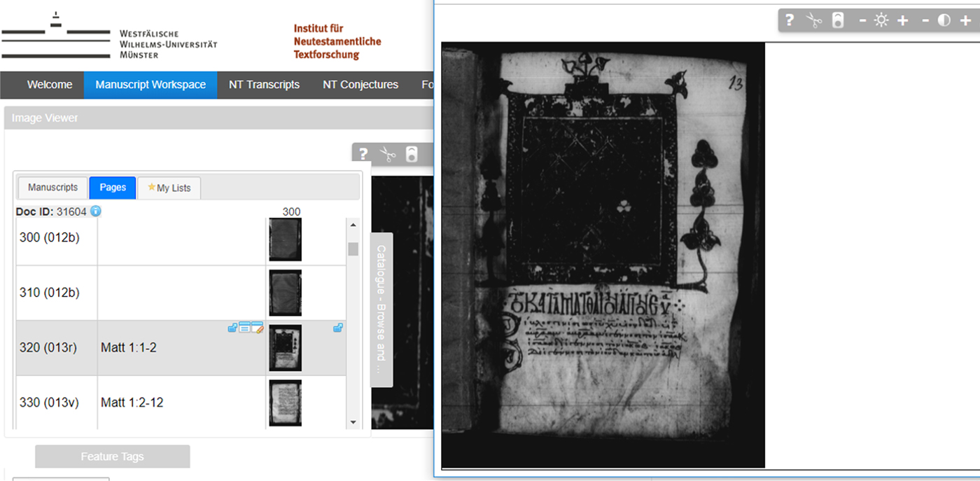Open NT Transcripts in the navigation bar
This screenshot has width=980, height=481.
(264, 85)
